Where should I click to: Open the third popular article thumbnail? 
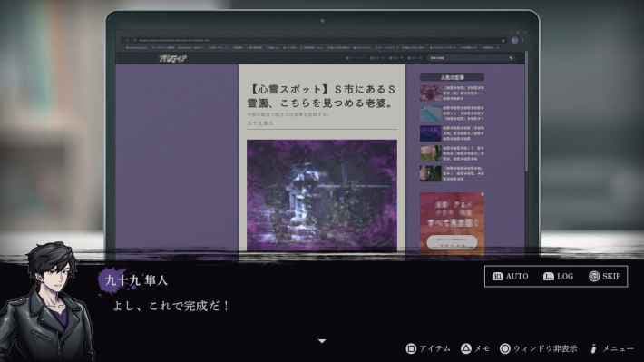coord(431,133)
